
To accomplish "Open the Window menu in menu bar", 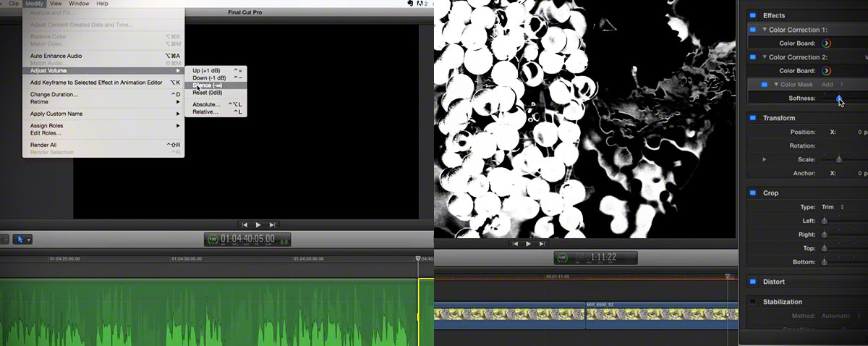I will pyautogui.click(x=79, y=4).
